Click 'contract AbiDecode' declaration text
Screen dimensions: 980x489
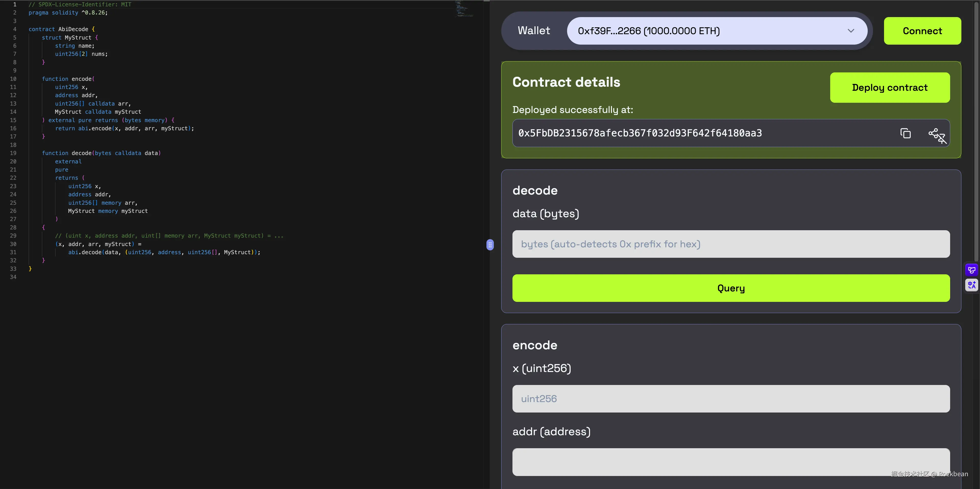click(59, 29)
